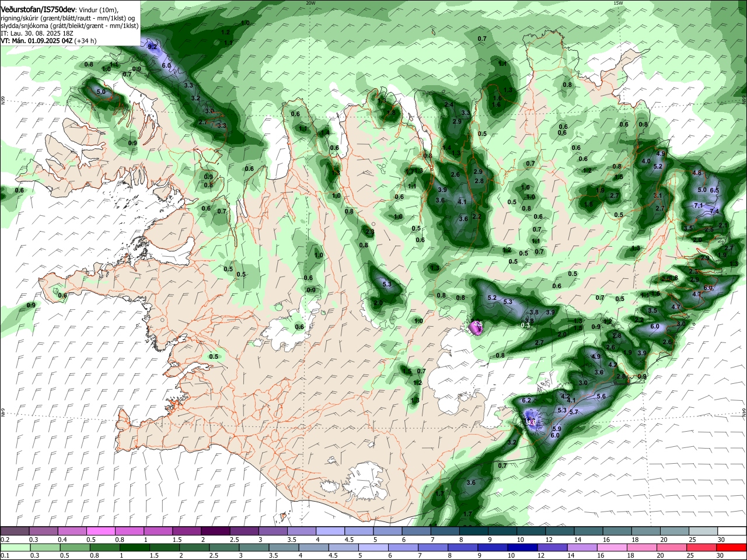Image resolution: width=747 pixels, height=560 pixels.
Task: Click the 4.8 value near the east coast
Action: (x=697, y=173)
